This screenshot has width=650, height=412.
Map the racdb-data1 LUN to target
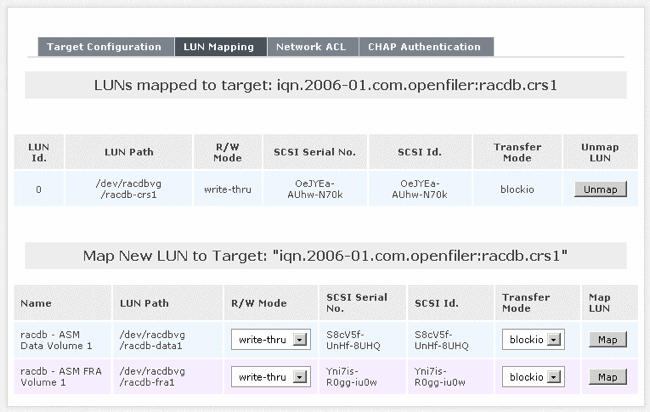pyautogui.click(x=607, y=340)
